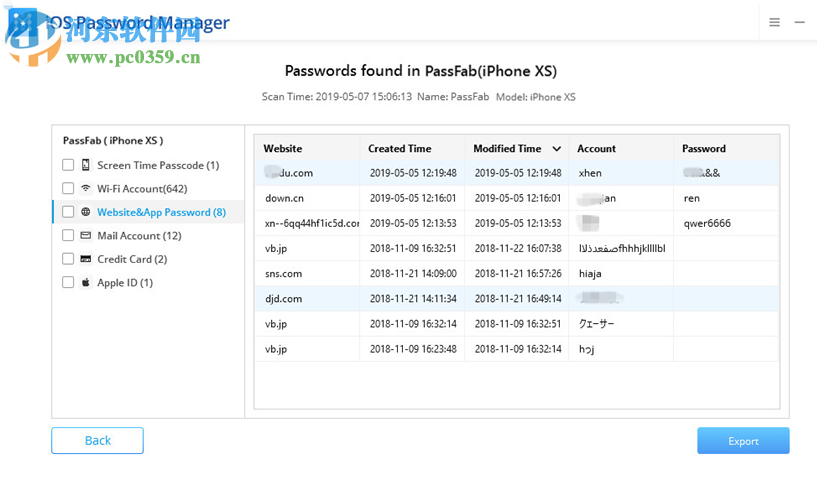Check the Credit Card checkbox

tap(68, 258)
